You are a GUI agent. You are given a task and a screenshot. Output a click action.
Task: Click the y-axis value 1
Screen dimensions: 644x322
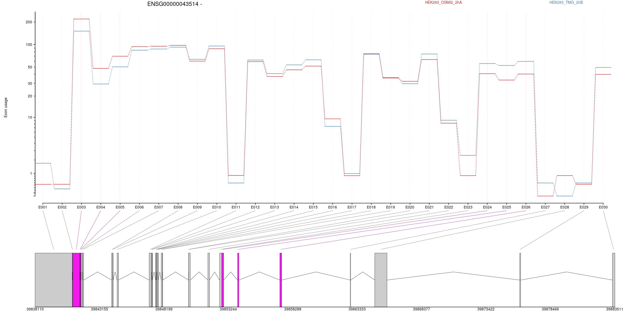click(31, 173)
